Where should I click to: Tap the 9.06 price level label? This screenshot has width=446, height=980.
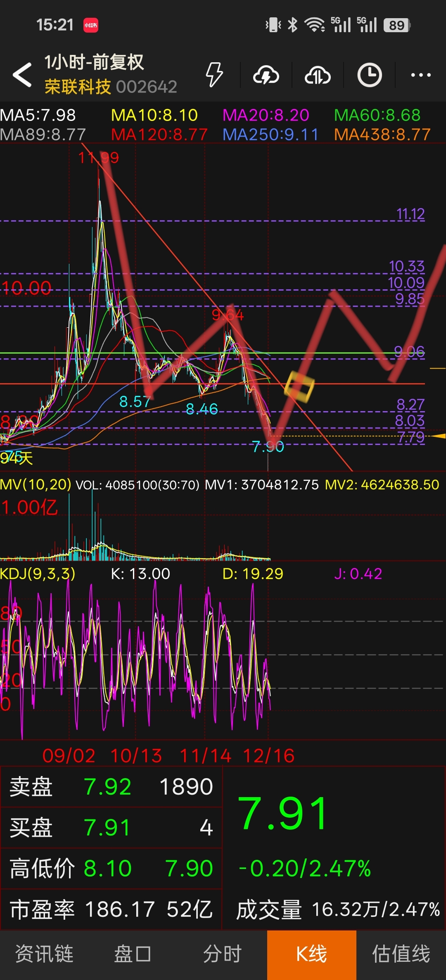(x=409, y=352)
